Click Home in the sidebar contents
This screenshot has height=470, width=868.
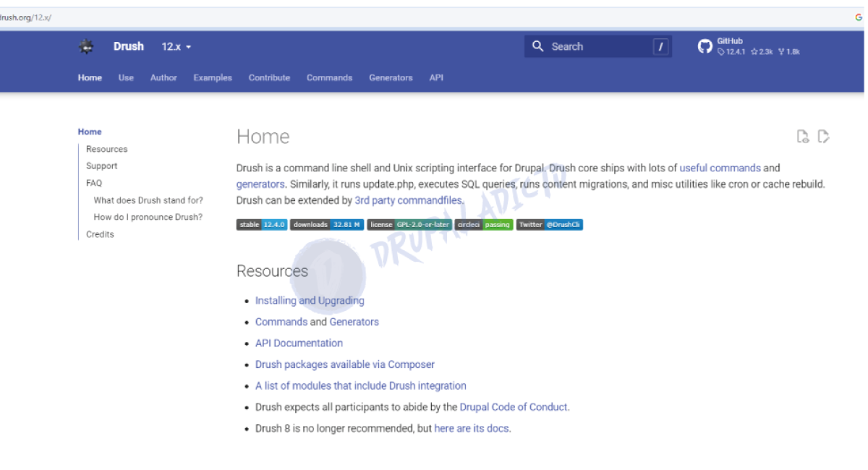pos(90,132)
